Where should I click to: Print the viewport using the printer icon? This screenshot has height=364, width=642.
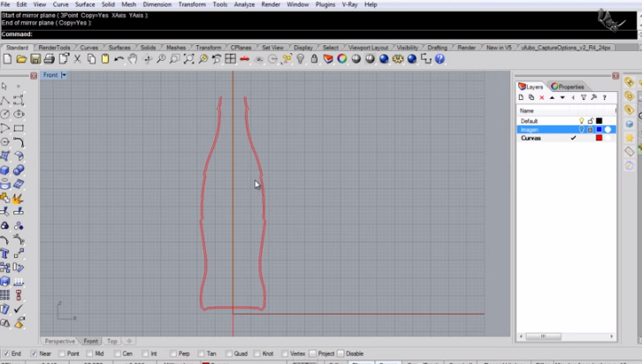tap(50, 59)
